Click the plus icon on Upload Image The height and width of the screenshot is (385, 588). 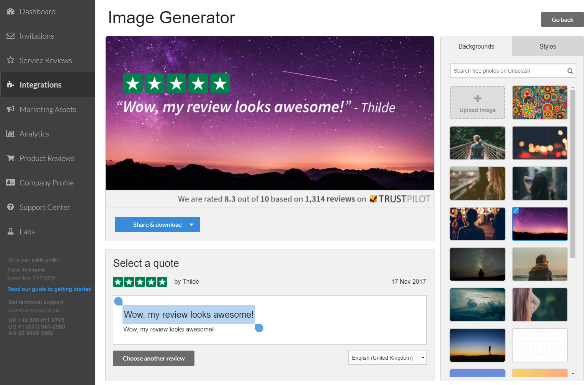[x=477, y=98]
